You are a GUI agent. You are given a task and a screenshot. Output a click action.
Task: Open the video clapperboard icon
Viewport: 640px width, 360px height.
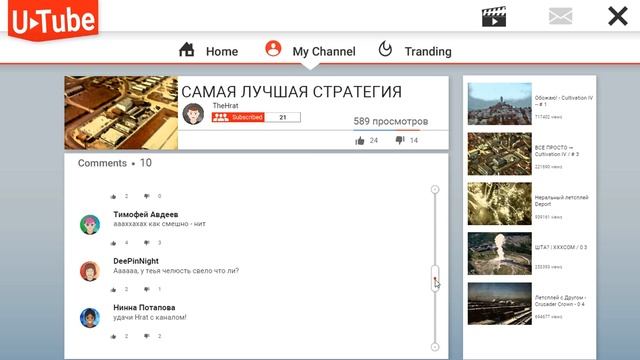click(x=494, y=17)
